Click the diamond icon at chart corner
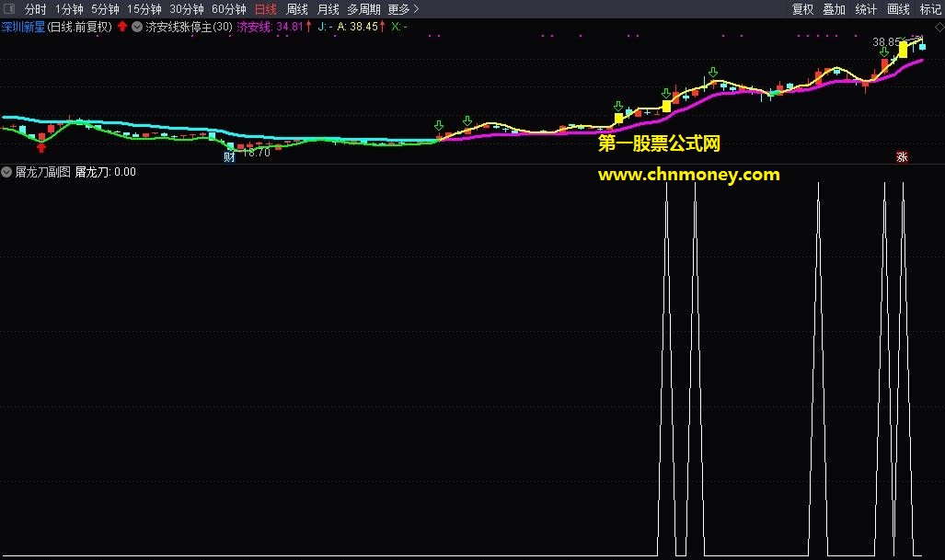The image size is (945, 560). click(939, 27)
